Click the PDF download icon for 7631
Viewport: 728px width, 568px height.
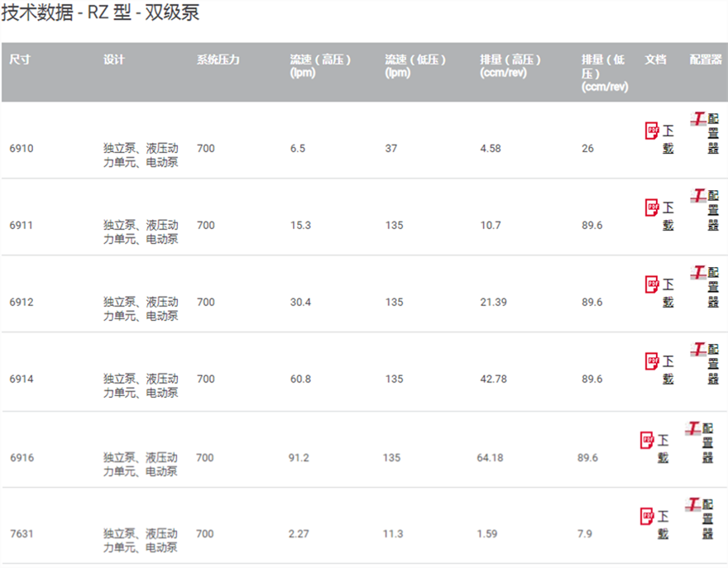click(647, 517)
